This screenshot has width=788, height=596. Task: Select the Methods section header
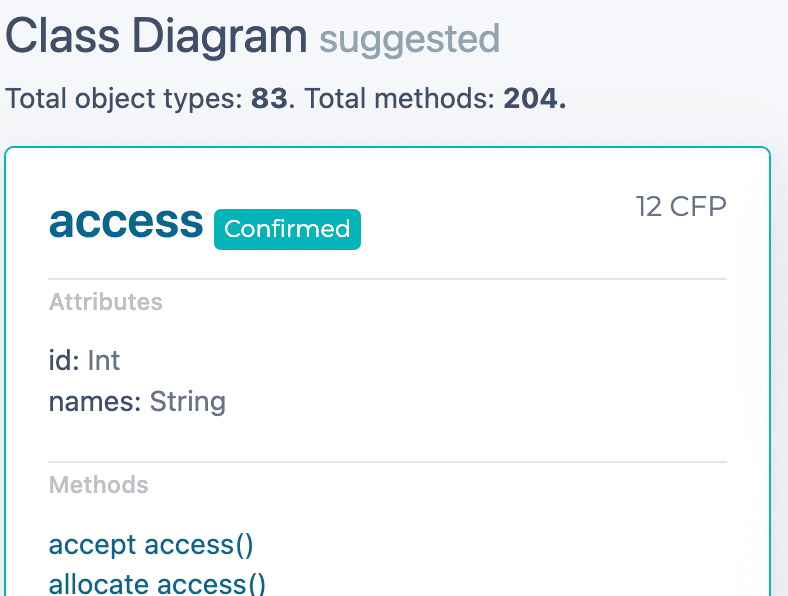point(98,485)
